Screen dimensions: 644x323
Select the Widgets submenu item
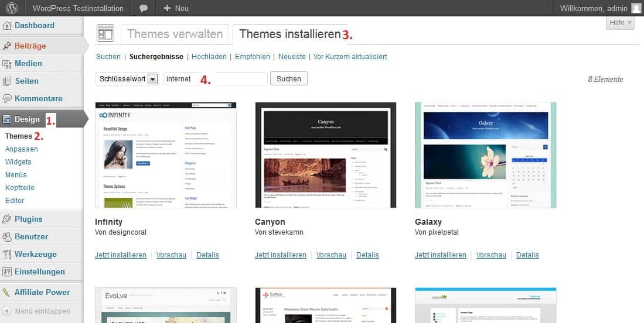(x=18, y=162)
